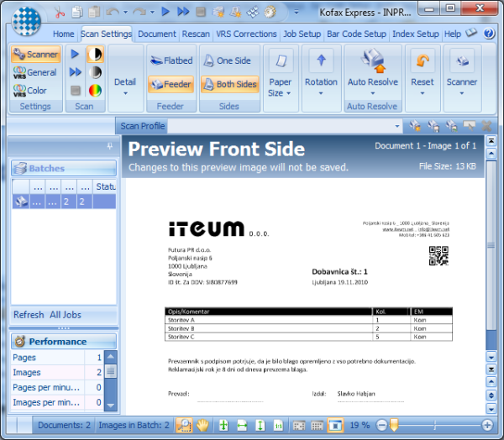Create a new scan profile icon
The width and height of the screenshot is (504, 440).
click(x=415, y=126)
